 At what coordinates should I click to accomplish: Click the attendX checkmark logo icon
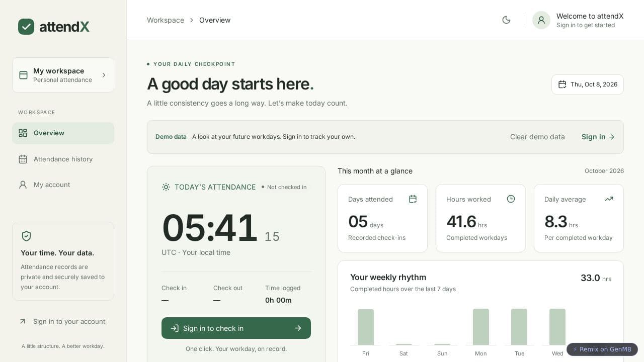[x=26, y=27]
